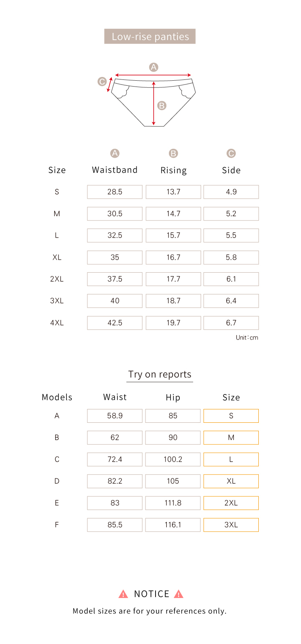Click the C marker left of the diagram
This screenshot has height=644, width=301.
102,82
